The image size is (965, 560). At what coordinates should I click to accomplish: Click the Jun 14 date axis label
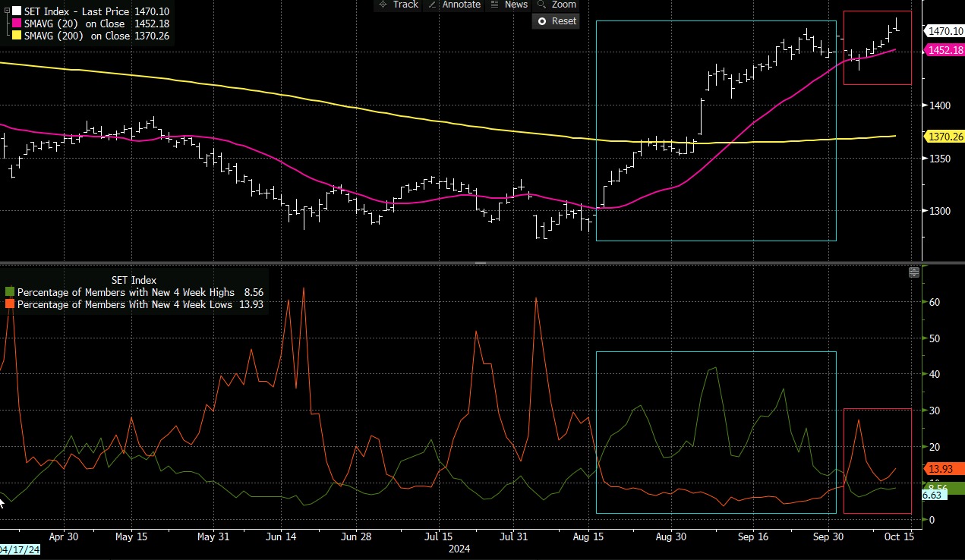[x=282, y=536]
